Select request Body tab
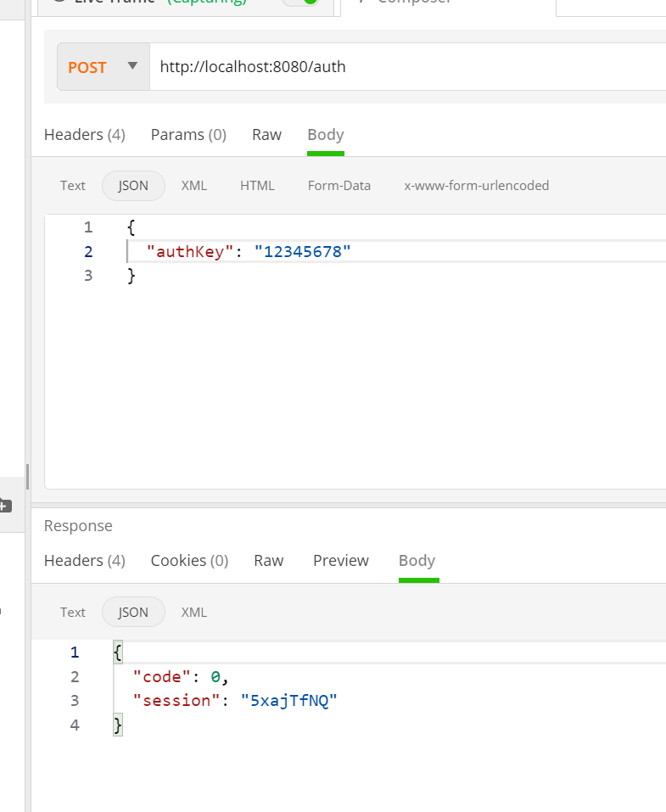666x812 pixels. click(x=326, y=135)
